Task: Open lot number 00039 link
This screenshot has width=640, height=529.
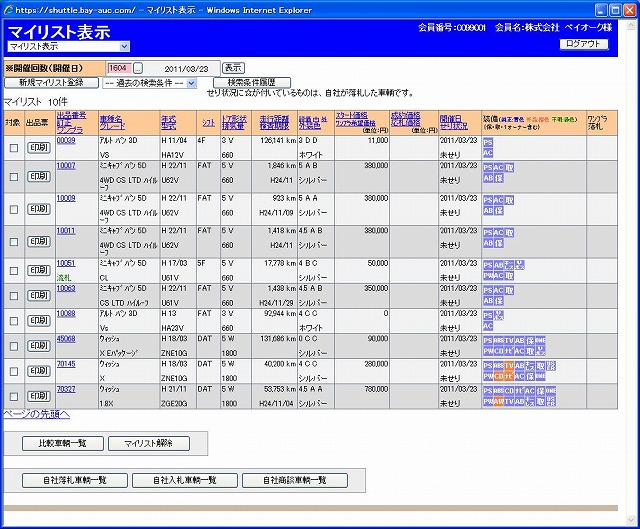Action: (x=66, y=140)
